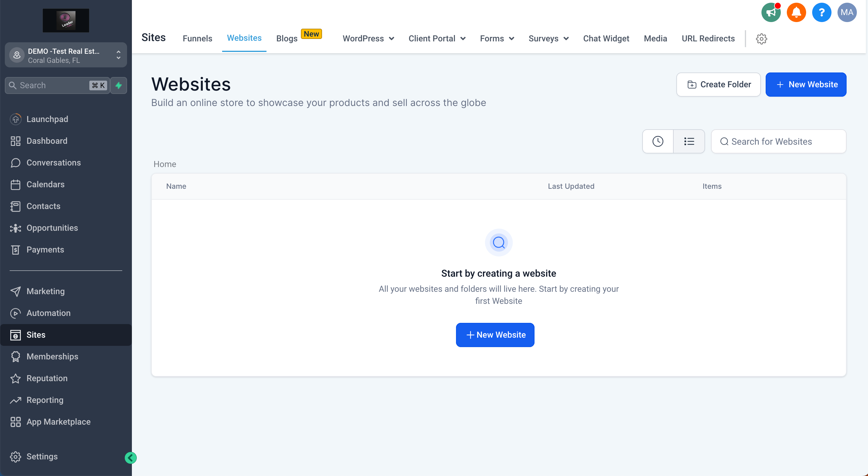Click the centered New Website button
Viewport: 868px width, 476px height.
pyautogui.click(x=495, y=335)
